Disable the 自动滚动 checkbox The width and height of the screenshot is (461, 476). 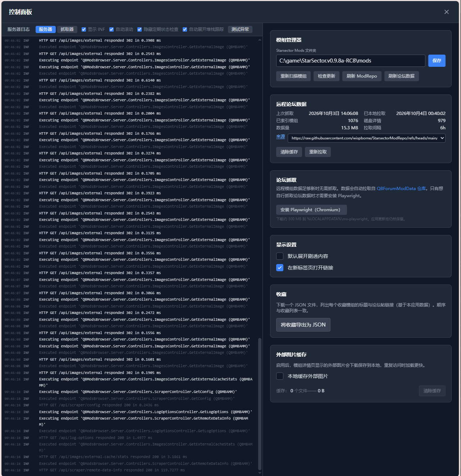[x=111, y=29]
